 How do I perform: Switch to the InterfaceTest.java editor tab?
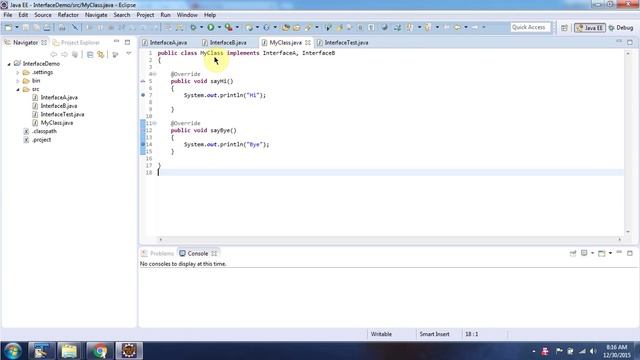[x=343, y=42]
